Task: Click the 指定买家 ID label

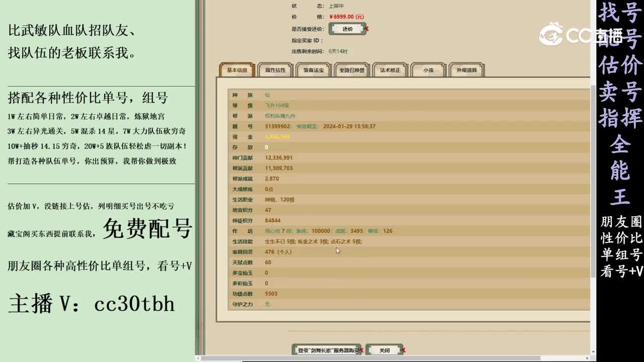Action: pyautogui.click(x=307, y=41)
